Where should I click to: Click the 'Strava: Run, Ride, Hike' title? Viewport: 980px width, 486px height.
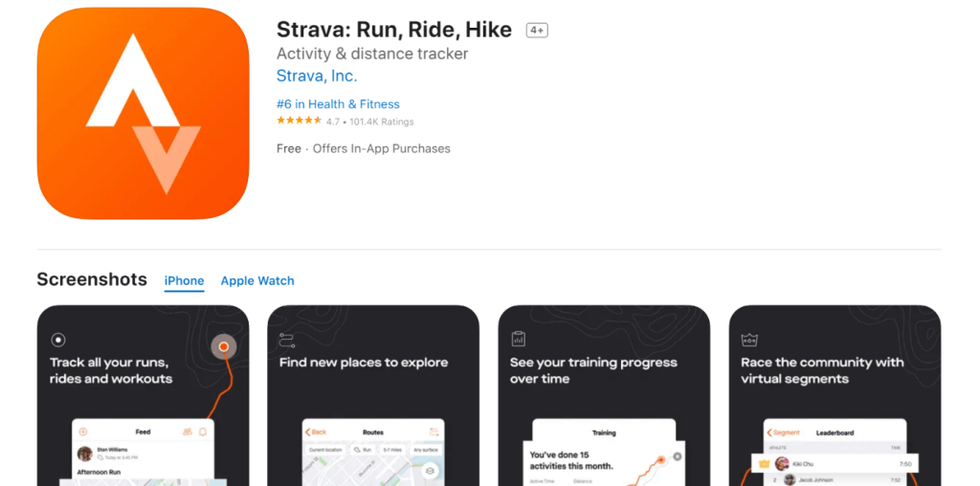click(x=393, y=30)
